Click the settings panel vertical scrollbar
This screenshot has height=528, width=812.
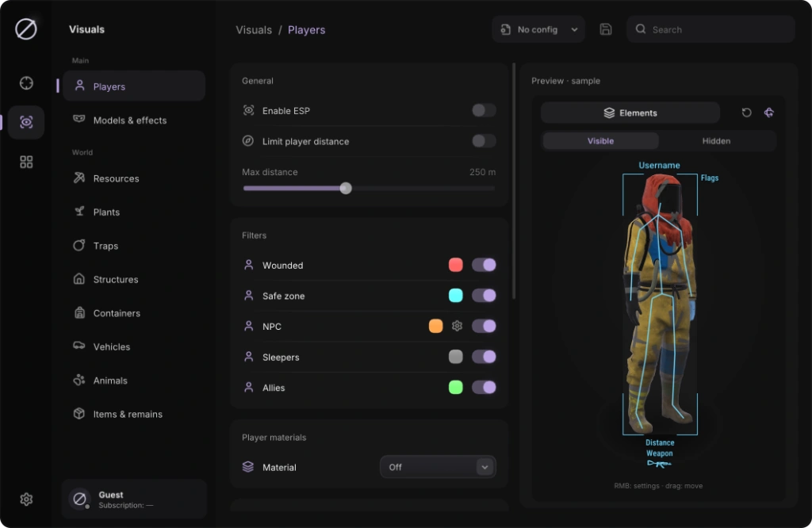514,182
